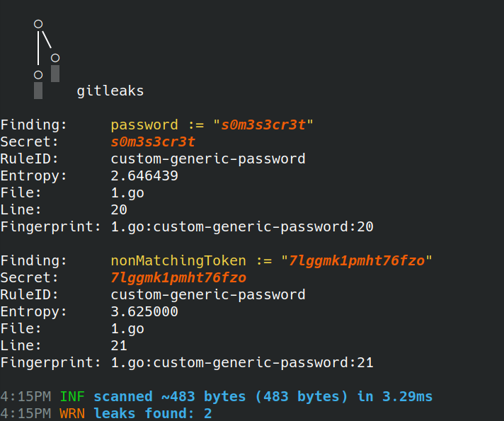
Task: Click the first finding's RuleID value
Action: 207,159
